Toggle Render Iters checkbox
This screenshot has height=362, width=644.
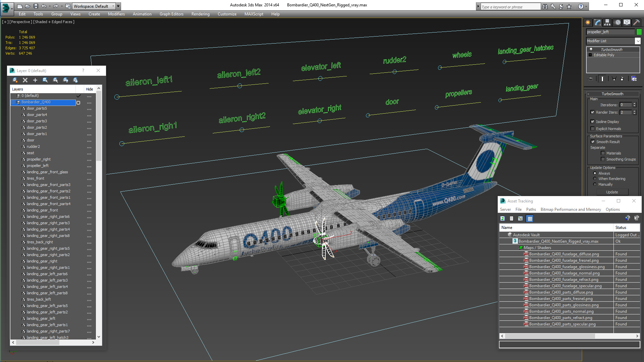tap(592, 112)
